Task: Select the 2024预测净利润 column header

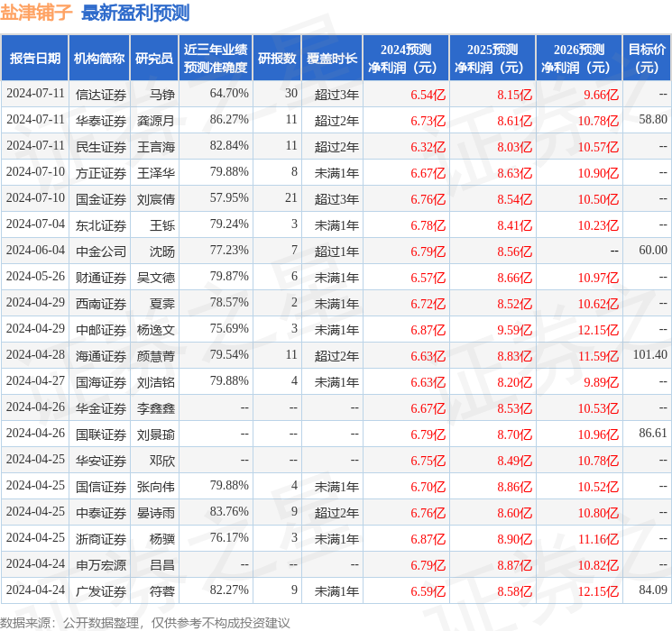Action: tap(406, 59)
